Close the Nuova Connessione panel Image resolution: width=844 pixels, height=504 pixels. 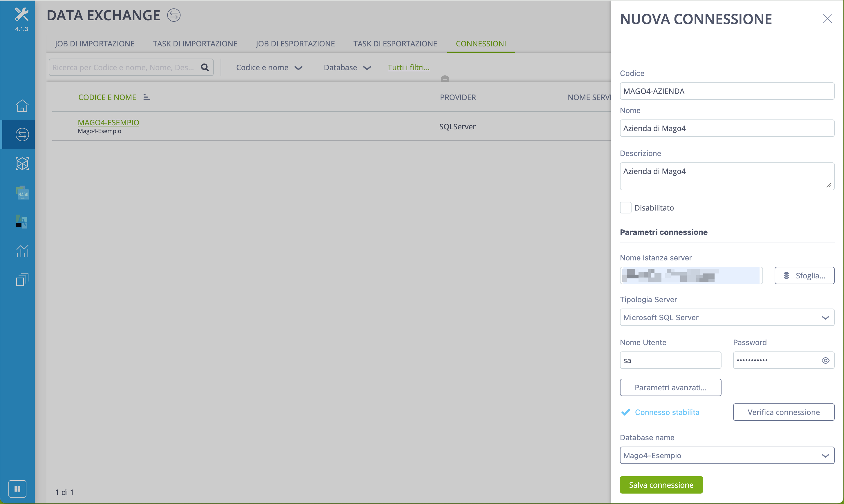pos(827,19)
